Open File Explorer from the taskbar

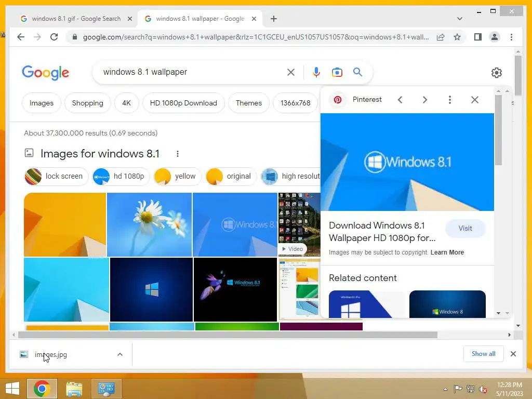tap(74, 389)
